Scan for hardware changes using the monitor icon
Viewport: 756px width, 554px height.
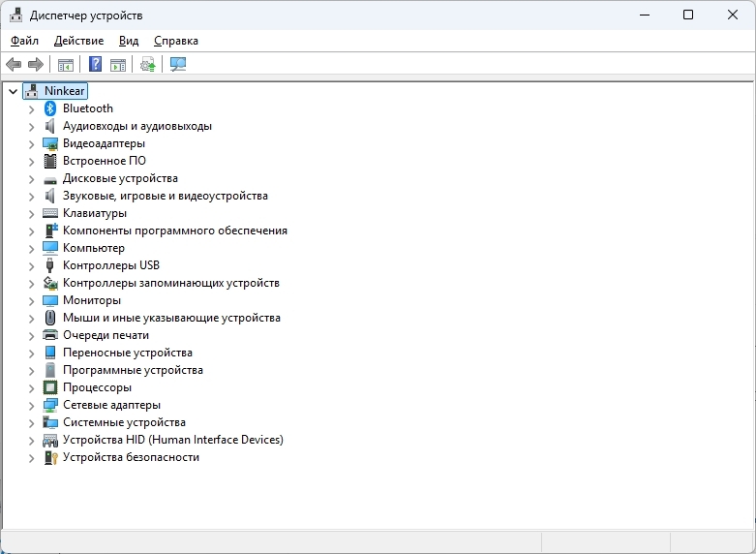click(x=178, y=64)
